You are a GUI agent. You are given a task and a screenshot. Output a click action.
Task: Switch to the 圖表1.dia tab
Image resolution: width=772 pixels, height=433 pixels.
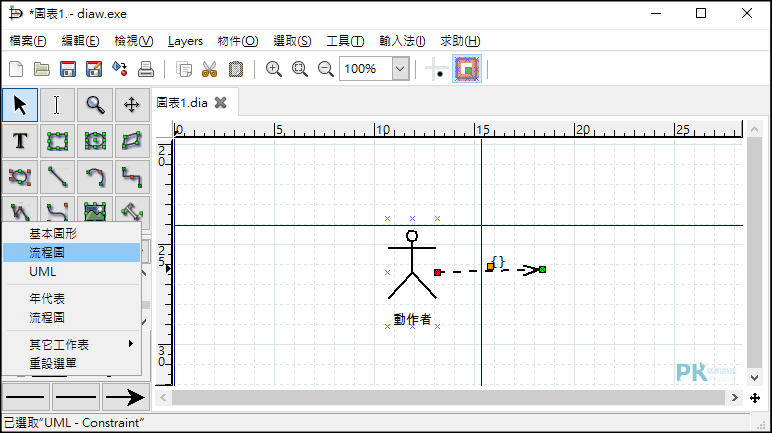(182, 102)
